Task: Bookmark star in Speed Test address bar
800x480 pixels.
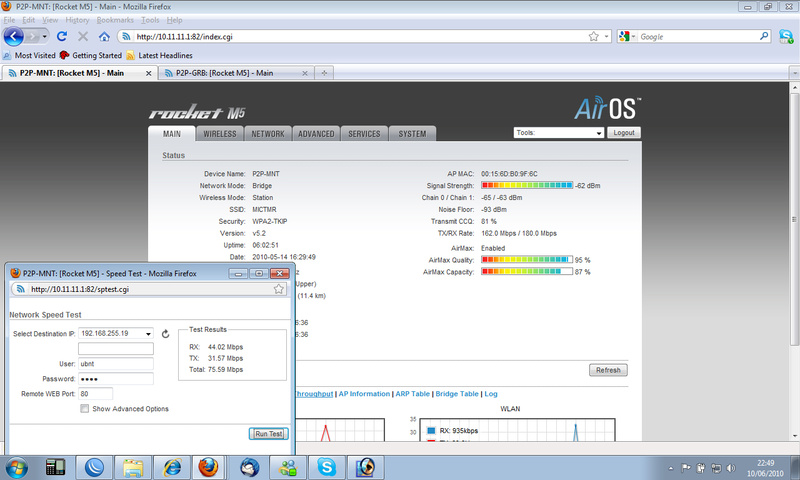Action: point(279,289)
